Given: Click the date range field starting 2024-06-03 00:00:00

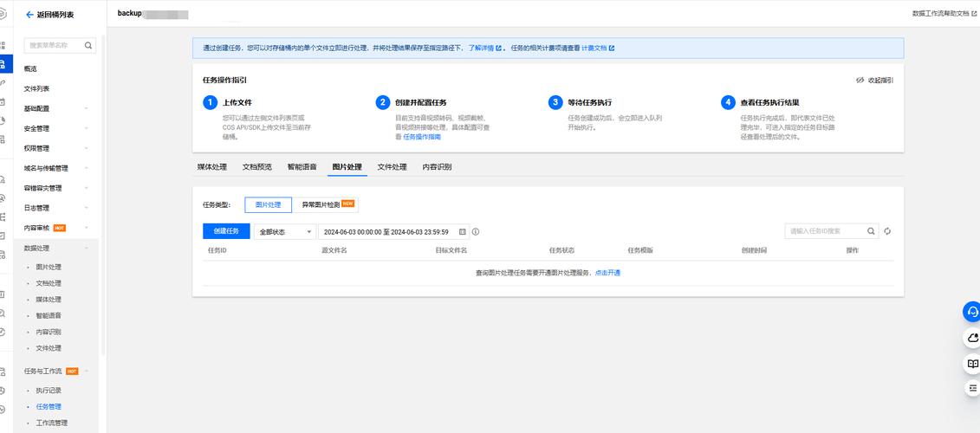Looking at the screenshot, I should pyautogui.click(x=393, y=232).
